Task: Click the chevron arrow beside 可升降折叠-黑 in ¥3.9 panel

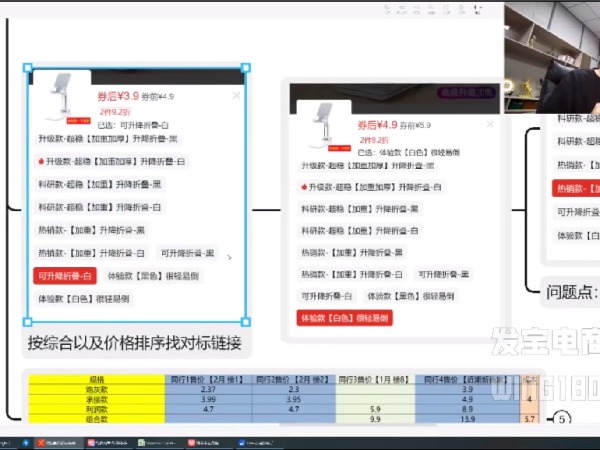Action: click(x=229, y=258)
